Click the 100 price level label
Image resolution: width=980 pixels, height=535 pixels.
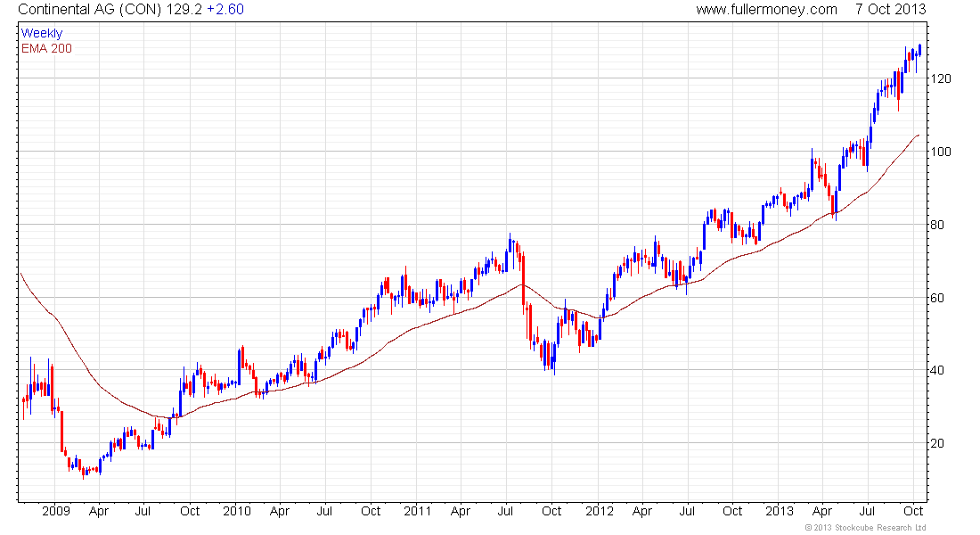[941, 152]
